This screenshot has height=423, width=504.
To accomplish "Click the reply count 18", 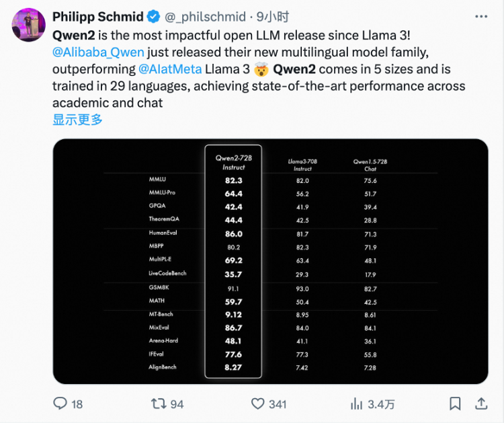I will [x=77, y=404].
